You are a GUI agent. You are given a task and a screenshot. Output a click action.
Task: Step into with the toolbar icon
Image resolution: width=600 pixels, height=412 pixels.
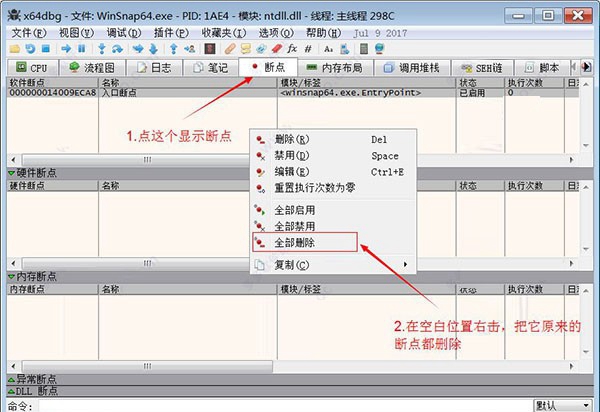pyautogui.click(x=102, y=49)
